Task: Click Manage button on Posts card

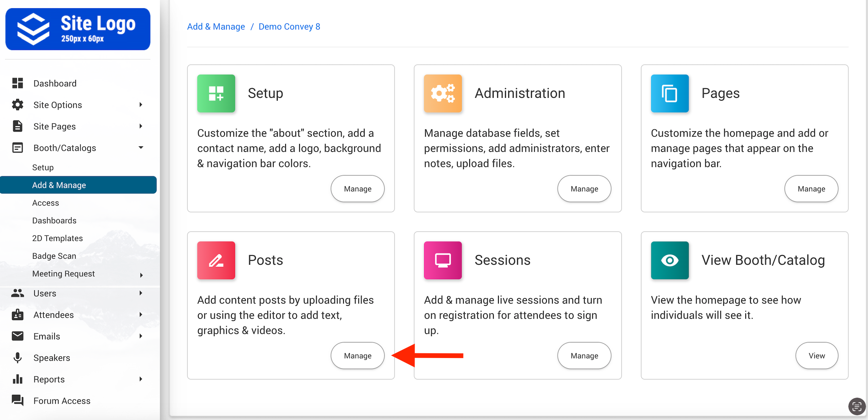Action: (357, 355)
